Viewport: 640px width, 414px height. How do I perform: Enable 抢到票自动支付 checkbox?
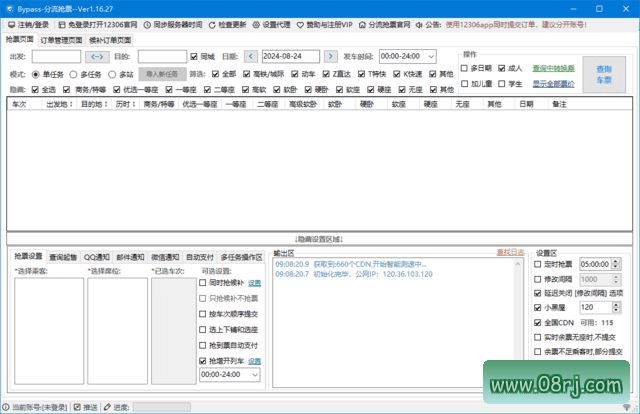pos(202,345)
